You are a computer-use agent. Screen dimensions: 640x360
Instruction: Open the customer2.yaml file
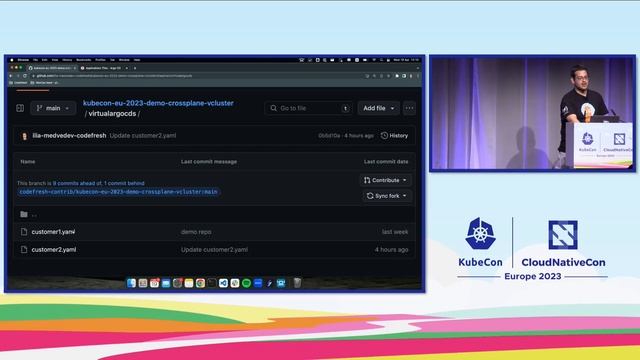click(x=54, y=249)
